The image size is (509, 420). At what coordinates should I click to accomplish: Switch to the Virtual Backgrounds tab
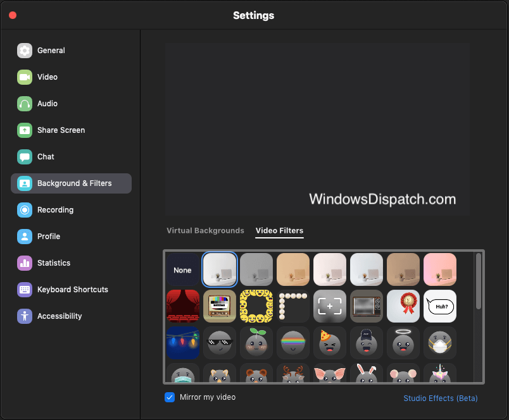click(205, 231)
